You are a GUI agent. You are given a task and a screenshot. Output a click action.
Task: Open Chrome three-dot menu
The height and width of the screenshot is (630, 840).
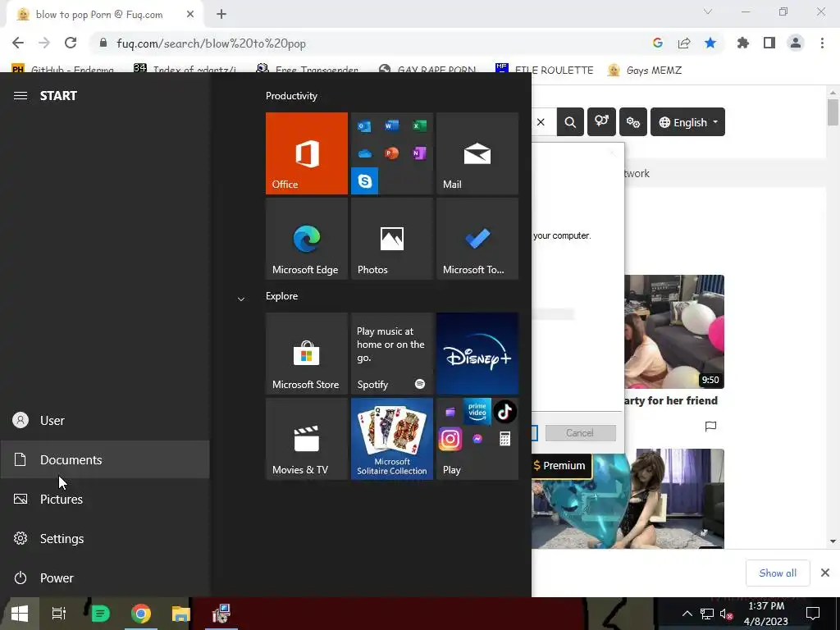822,43
